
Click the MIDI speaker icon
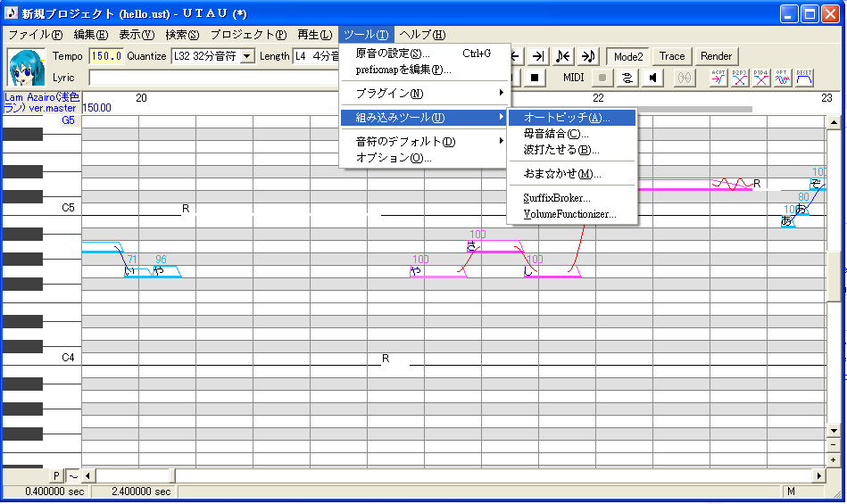pos(653,78)
